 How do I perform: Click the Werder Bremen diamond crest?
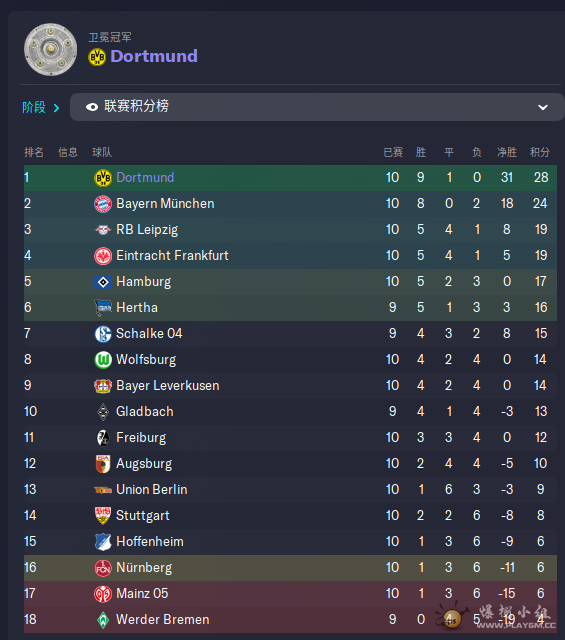pyautogui.click(x=103, y=620)
